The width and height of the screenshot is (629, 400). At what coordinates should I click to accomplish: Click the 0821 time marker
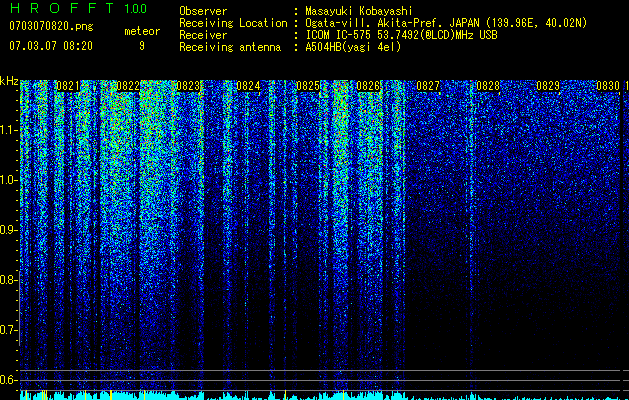click(68, 86)
